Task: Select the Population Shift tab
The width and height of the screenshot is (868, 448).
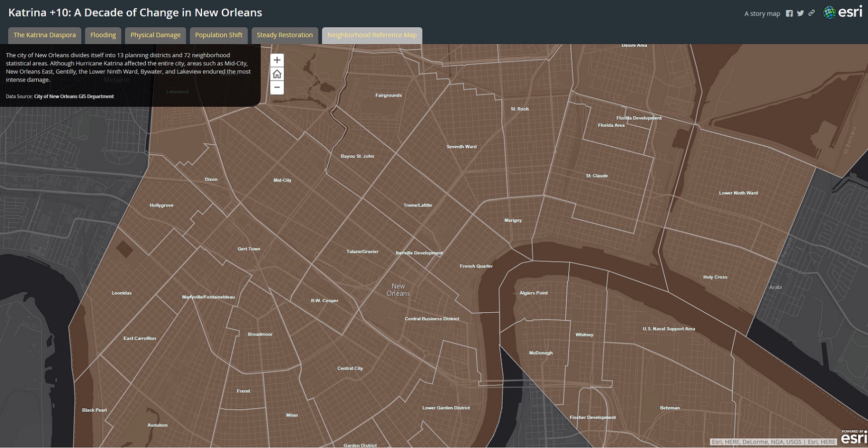Action: tap(219, 35)
